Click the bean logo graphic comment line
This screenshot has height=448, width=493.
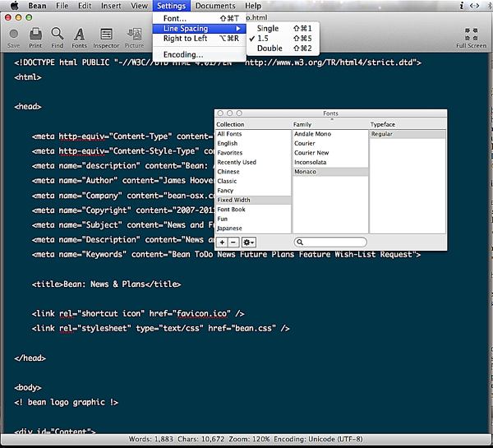(66, 403)
